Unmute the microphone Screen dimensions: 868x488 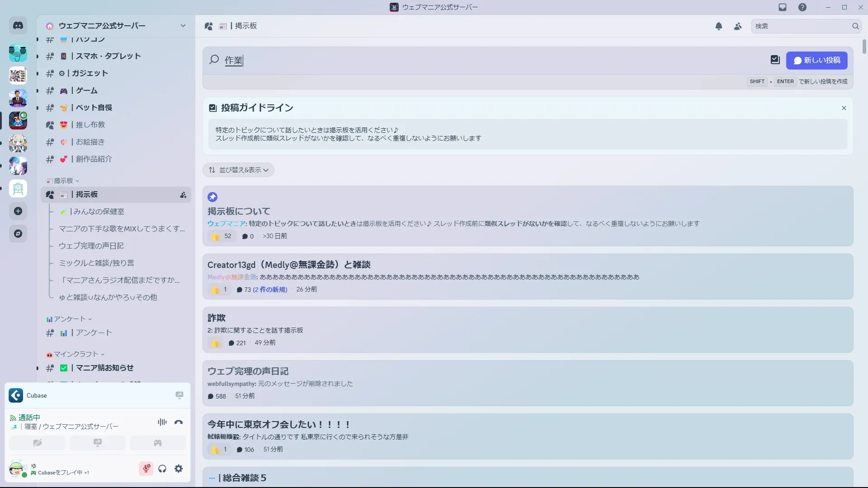point(146,469)
